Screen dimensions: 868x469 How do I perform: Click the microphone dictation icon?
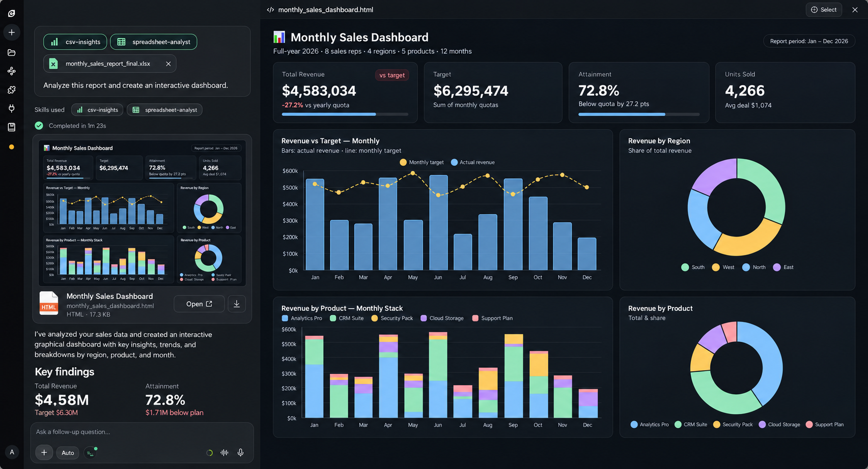point(241,453)
